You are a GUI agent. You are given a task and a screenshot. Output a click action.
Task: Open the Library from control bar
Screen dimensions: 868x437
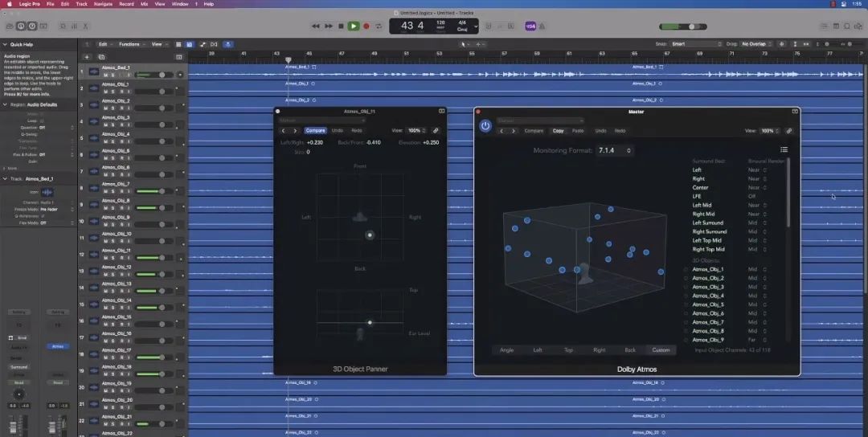click(x=10, y=26)
